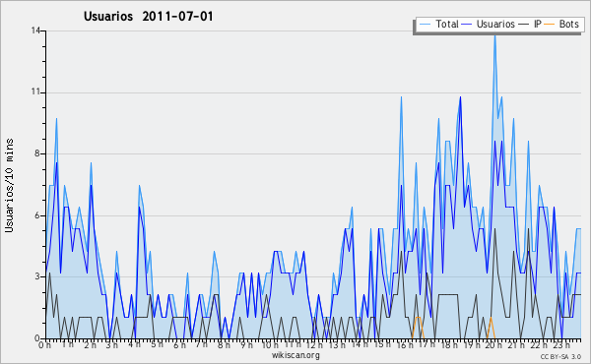Image resolution: width=591 pixels, height=364 pixels.
Task: Click the x-axis label '16 h'
Action: click(405, 345)
